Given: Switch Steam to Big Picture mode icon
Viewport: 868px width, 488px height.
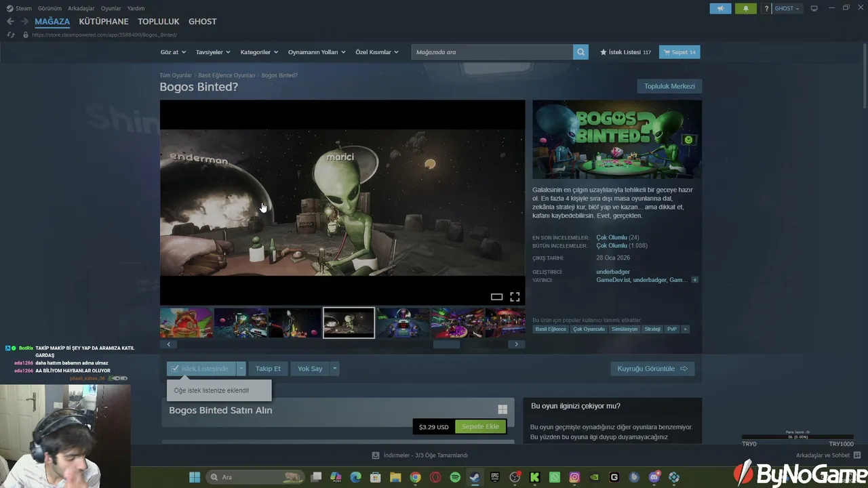Looking at the screenshot, I should click(814, 8).
